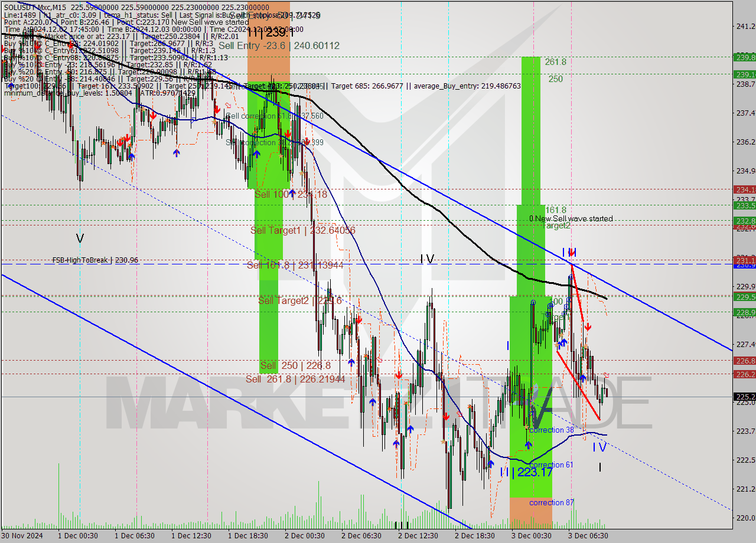Click the green 229.5 price tag
This screenshot has height=543, width=756.
[x=744, y=297]
